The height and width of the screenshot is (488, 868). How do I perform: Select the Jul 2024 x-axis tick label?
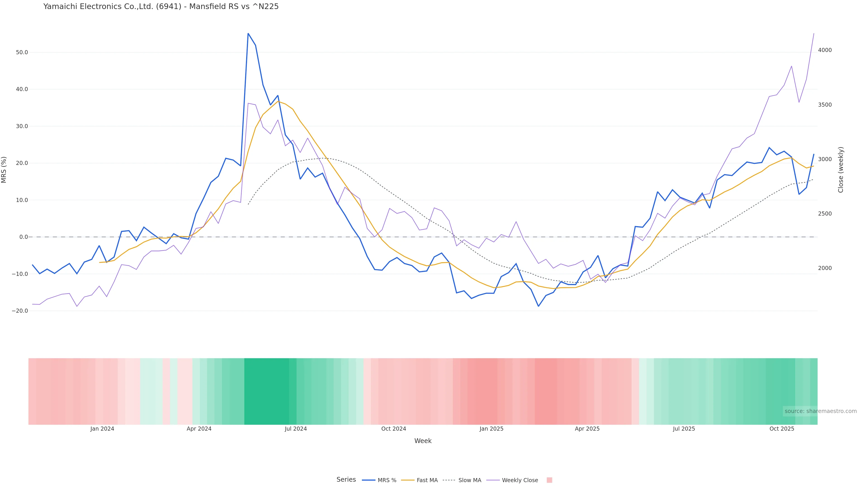pyautogui.click(x=295, y=429)
